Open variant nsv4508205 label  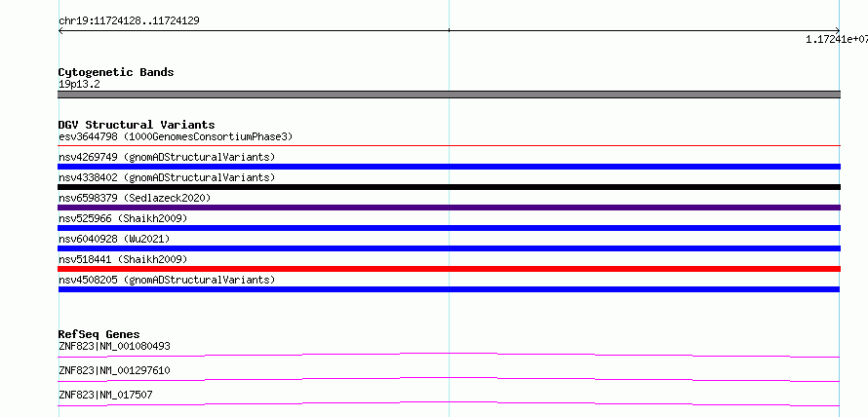click(167, 280)
